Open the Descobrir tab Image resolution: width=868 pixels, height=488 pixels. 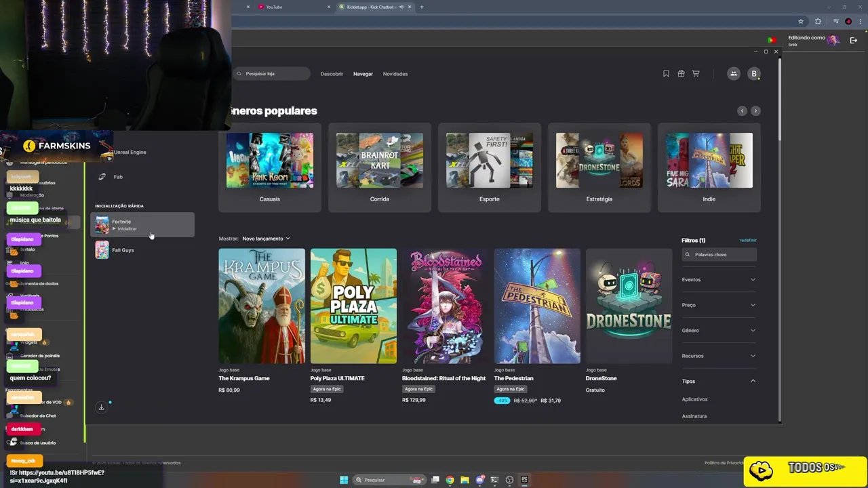[332, 74]
